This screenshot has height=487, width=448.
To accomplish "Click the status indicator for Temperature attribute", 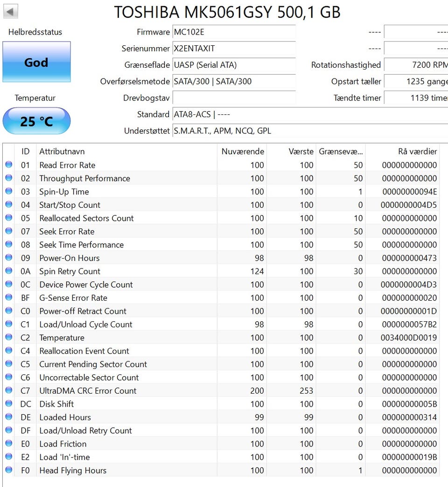I will [9, 338].
